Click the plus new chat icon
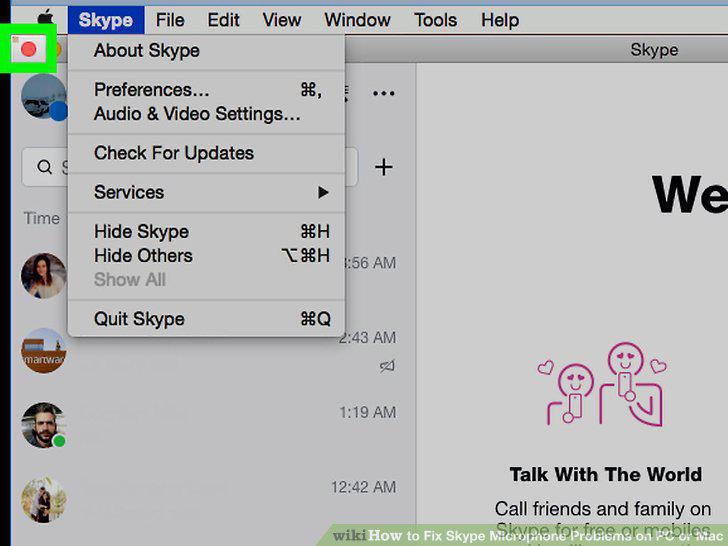This screenshot has height=546, width=728. click(384, 167)
